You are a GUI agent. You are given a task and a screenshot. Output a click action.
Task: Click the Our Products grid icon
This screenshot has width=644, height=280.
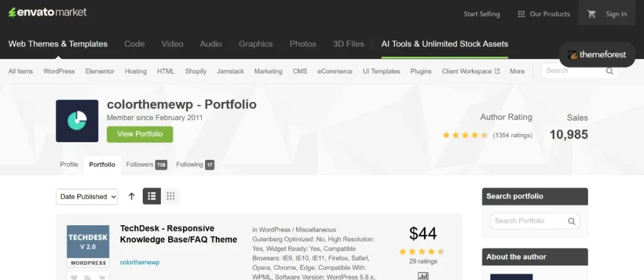[521, 14]
